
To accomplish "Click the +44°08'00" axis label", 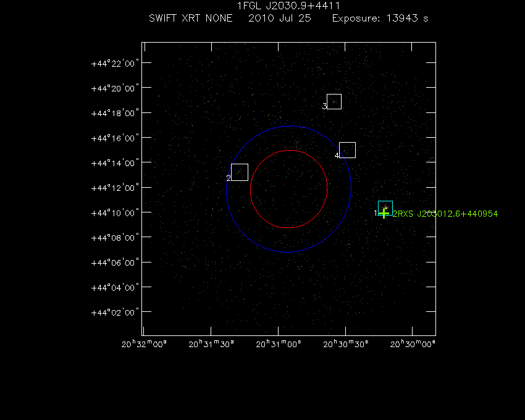I will pos(115,238).
